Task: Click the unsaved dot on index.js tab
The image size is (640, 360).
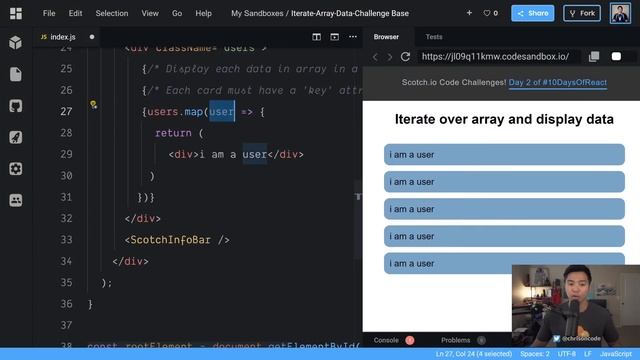Action: coord(92,37)
